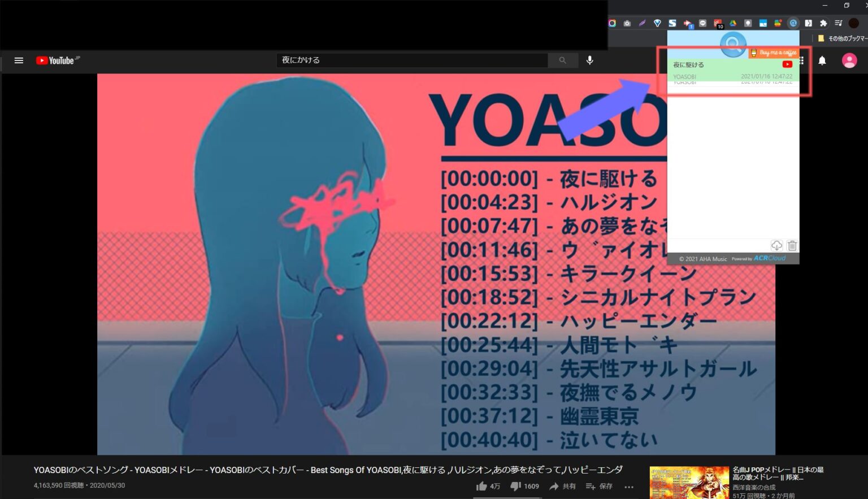Click the trash icon in the AHA Music popup
This screenshot has width=868, height=499.
tap(792, 246)
